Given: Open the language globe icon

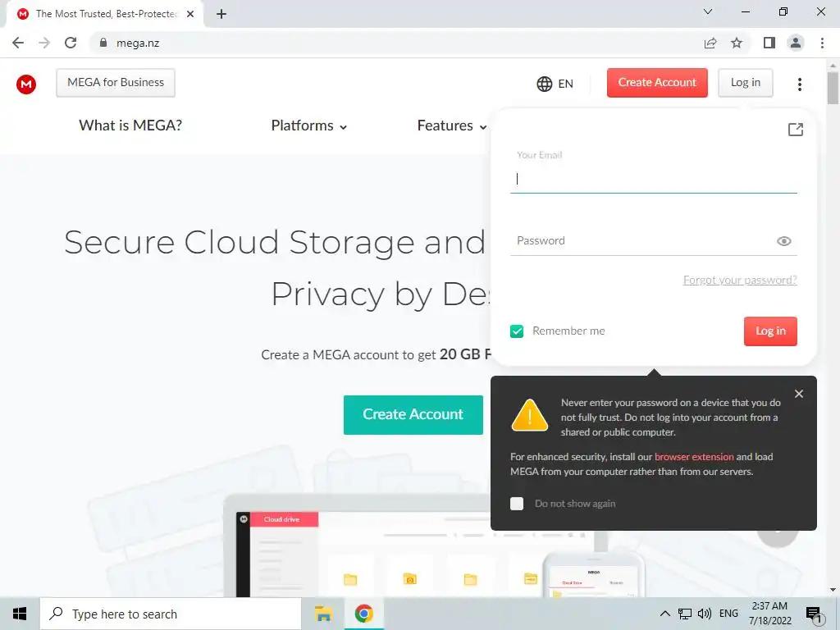Looking at the screenshot, I should 545,84.
